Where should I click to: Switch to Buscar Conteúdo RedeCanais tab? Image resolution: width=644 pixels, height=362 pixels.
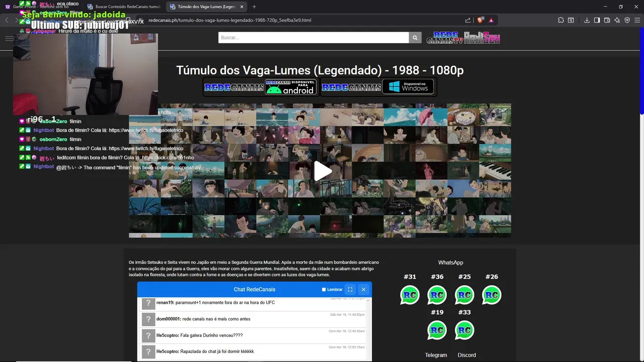[x=123, y=7]
